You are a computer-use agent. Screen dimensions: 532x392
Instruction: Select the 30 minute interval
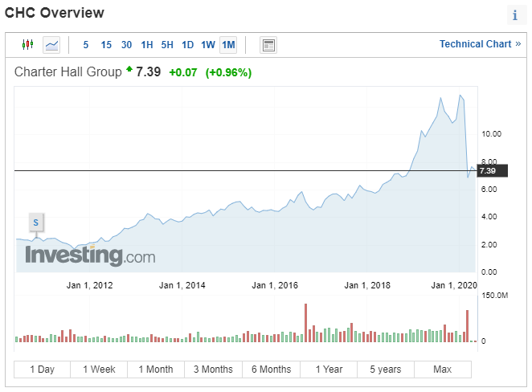pyautogui.click(x=126, y=45)
